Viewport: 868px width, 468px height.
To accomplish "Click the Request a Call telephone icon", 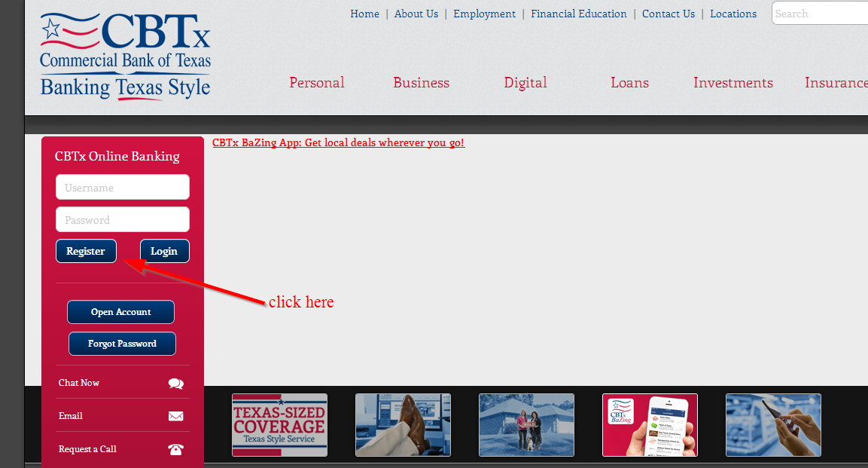I will [176, 449].
